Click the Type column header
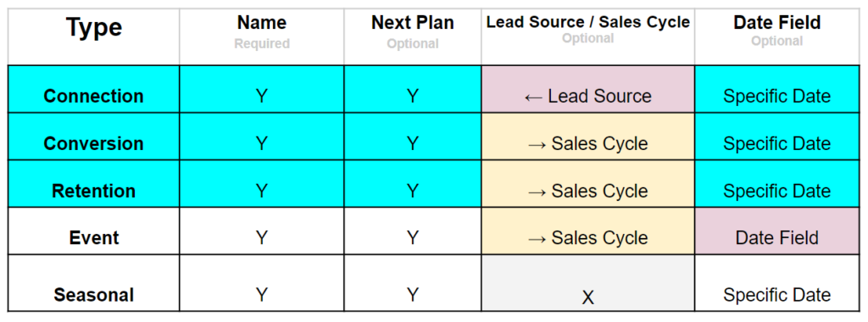The width and height of the screenshot is (868, 322). pyautogui.click(x=93, y=27)
